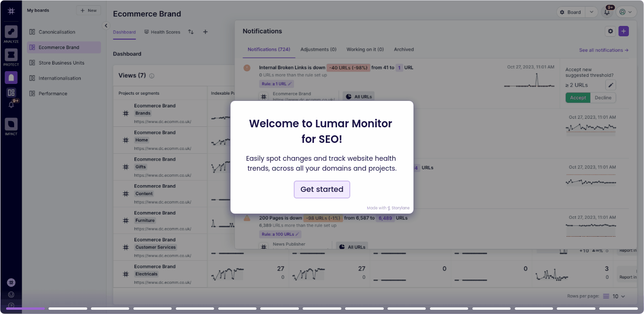Screen dimensions: 644x314
Task: Open the Analyze app icon in sidebar
Action: [11, 32]
